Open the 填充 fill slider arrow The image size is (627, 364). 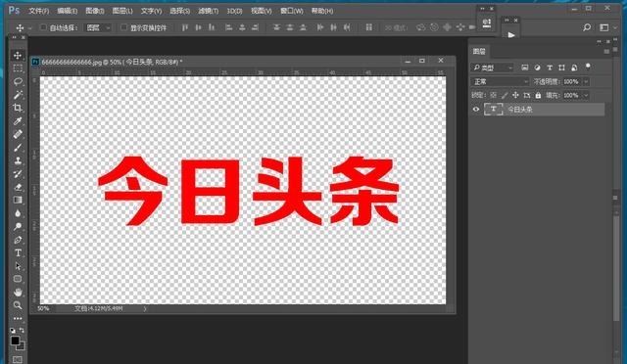[x=586, y=95]
